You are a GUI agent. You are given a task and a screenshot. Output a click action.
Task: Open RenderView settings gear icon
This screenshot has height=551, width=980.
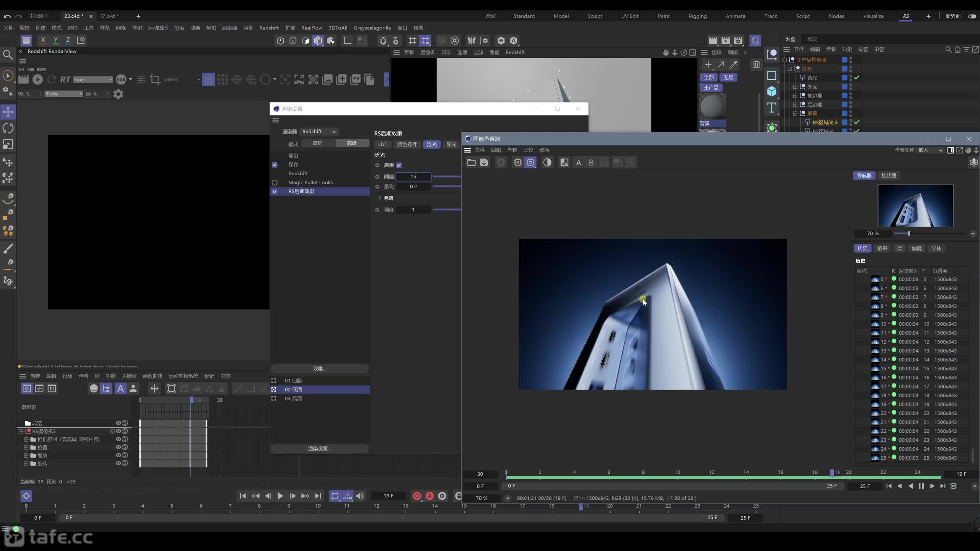tap(118, 94)
